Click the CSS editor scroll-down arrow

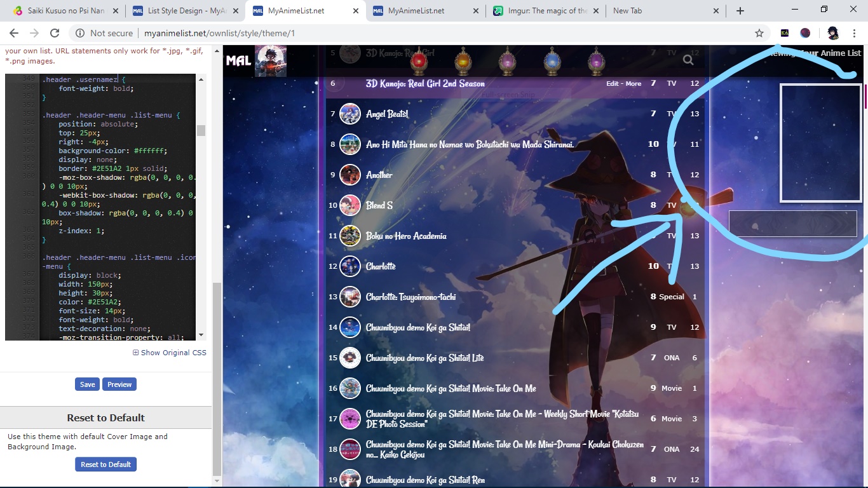tap(201, 335)
